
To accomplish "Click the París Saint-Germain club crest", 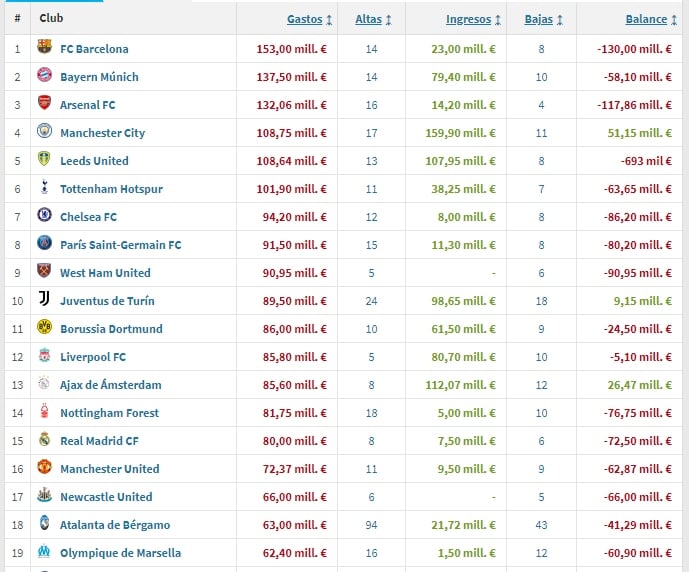I will pyautogui.click(x=44, y=243).
